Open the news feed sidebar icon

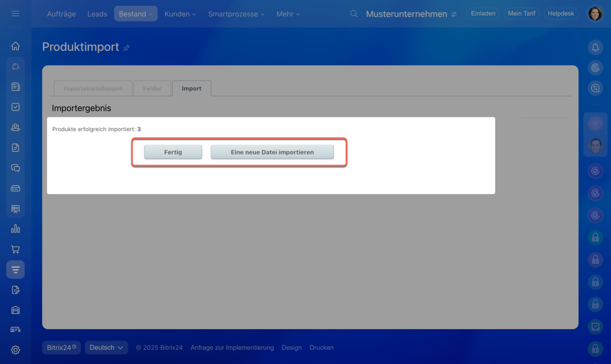[15, 87]
